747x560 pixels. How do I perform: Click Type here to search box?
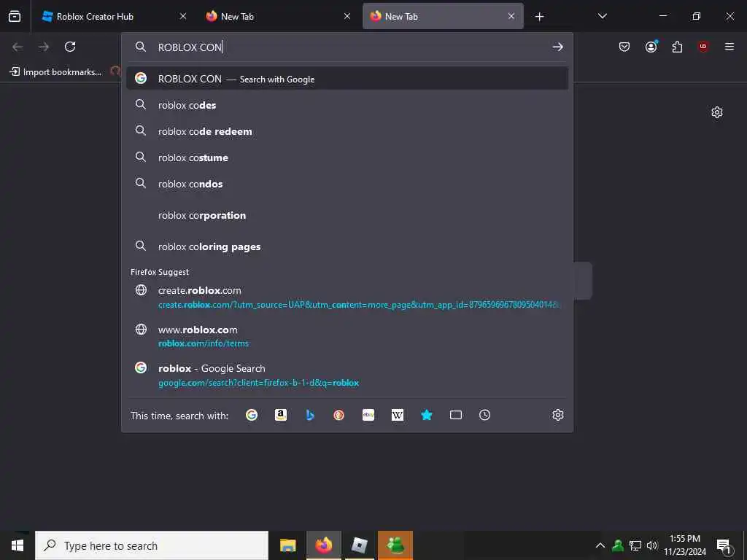152,545
